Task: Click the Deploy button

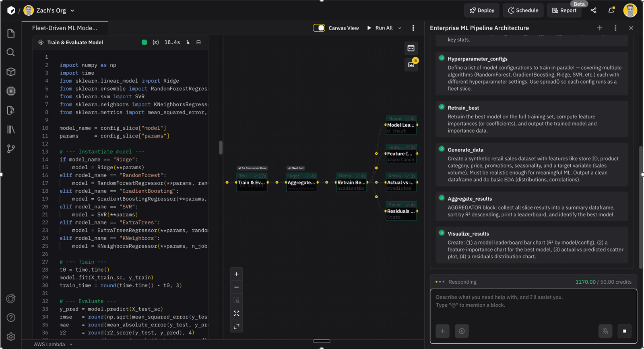Action: click(482, 10)
